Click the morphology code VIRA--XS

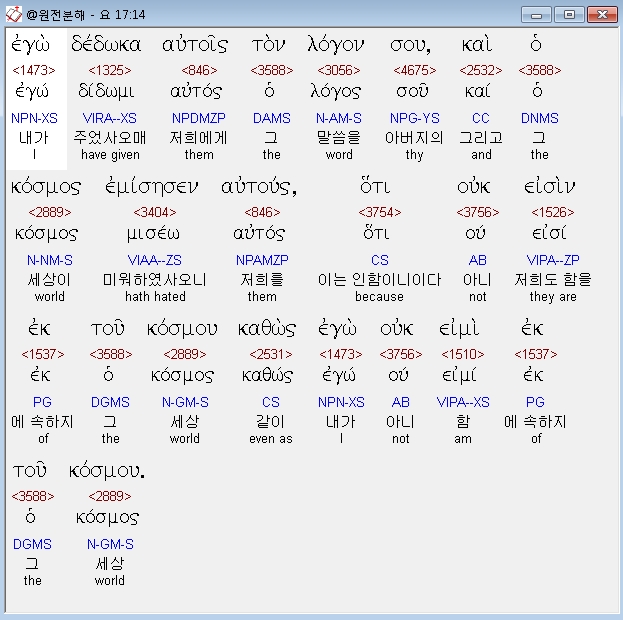(110, 118)
